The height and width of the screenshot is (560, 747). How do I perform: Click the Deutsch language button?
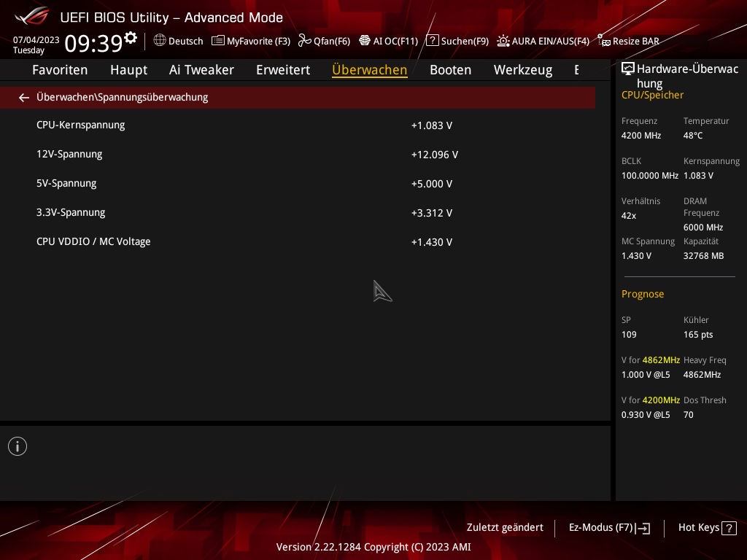186,41
